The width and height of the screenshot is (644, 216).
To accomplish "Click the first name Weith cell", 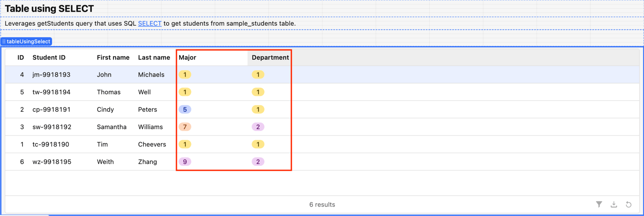I will click(105, 162).
